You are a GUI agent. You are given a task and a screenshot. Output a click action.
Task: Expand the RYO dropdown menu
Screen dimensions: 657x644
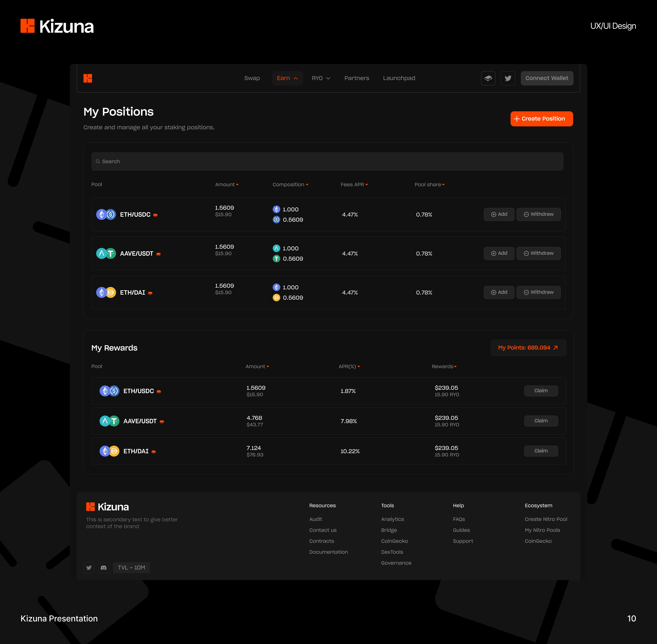(x=321, y=78)
